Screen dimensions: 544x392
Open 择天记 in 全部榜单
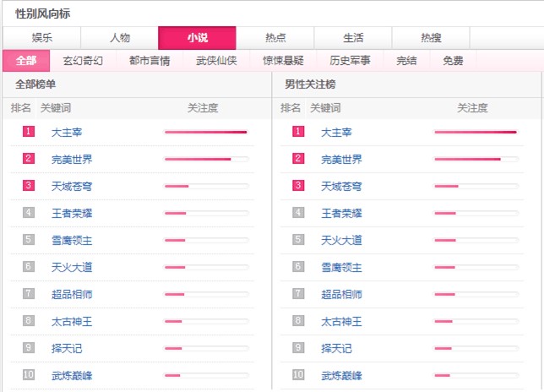tap(67, 348)
